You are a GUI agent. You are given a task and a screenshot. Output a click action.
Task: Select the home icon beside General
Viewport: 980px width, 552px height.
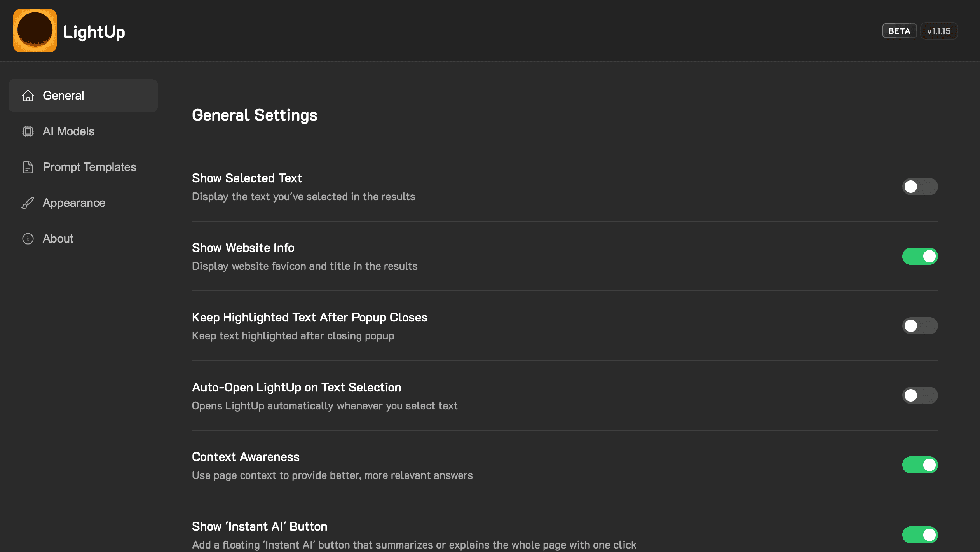pos(28,95)
